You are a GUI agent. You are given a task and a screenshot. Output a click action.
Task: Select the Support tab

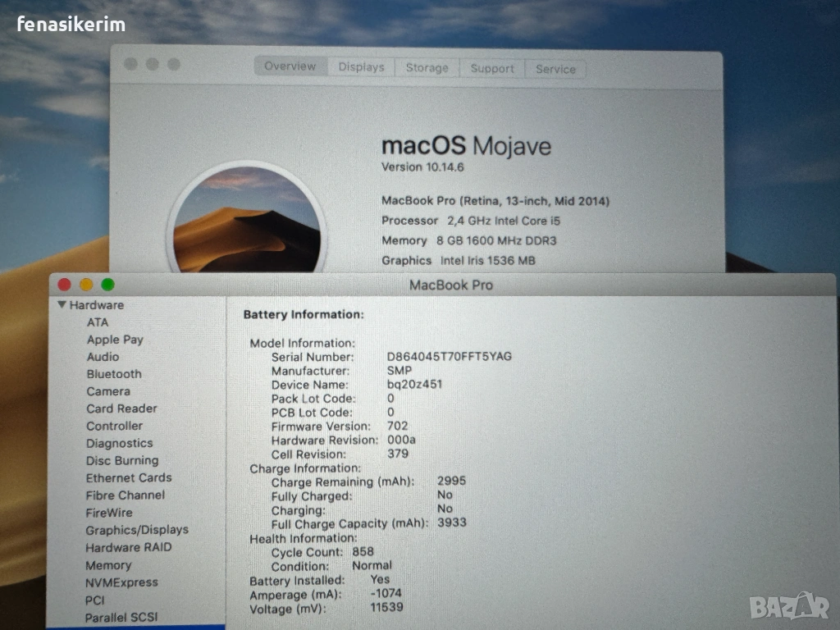coord(491,69)
